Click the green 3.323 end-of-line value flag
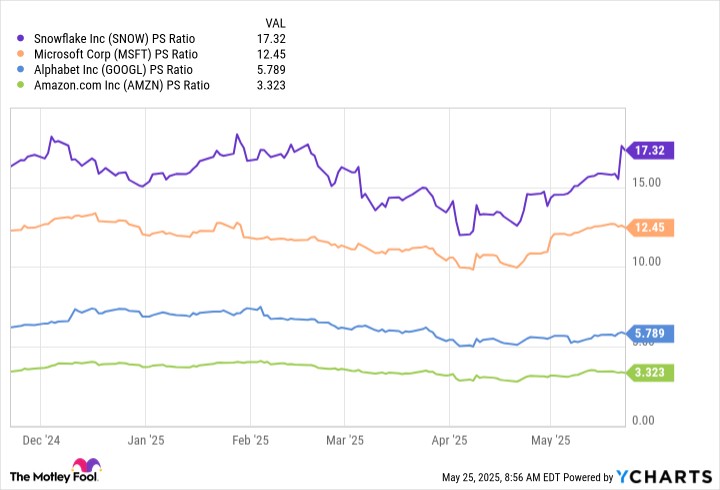Viewport: 720px width, 490px height. (649, 373)
